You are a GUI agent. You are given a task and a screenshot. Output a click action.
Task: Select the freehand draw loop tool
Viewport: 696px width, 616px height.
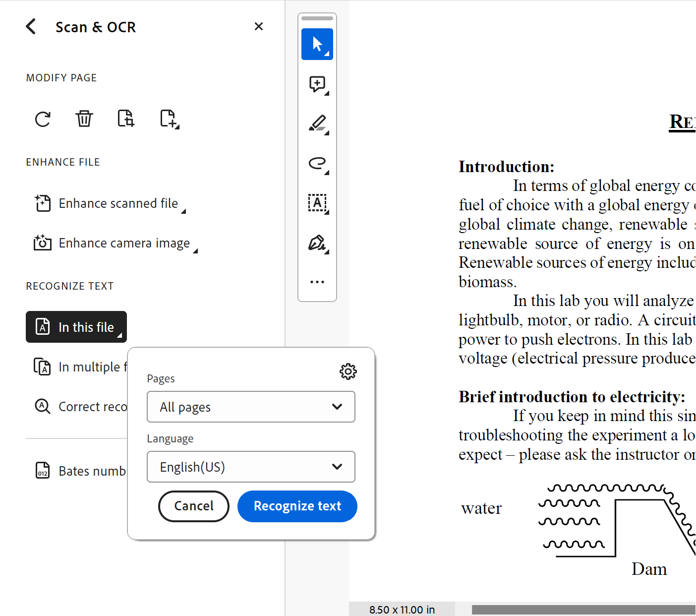pyautogui.click(x=317, y=163)
